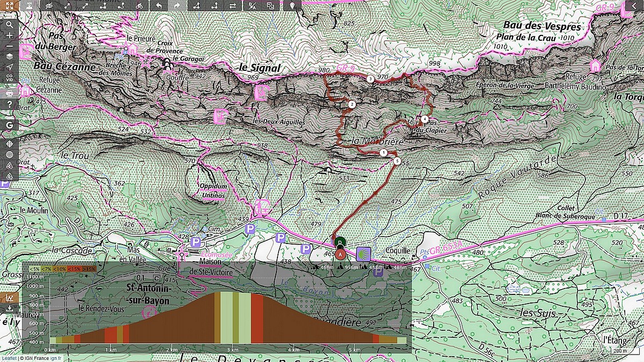This screenshot has width=644, height=362.
Task: Click the COVID button in left sidebar
Action: point(10,78)
